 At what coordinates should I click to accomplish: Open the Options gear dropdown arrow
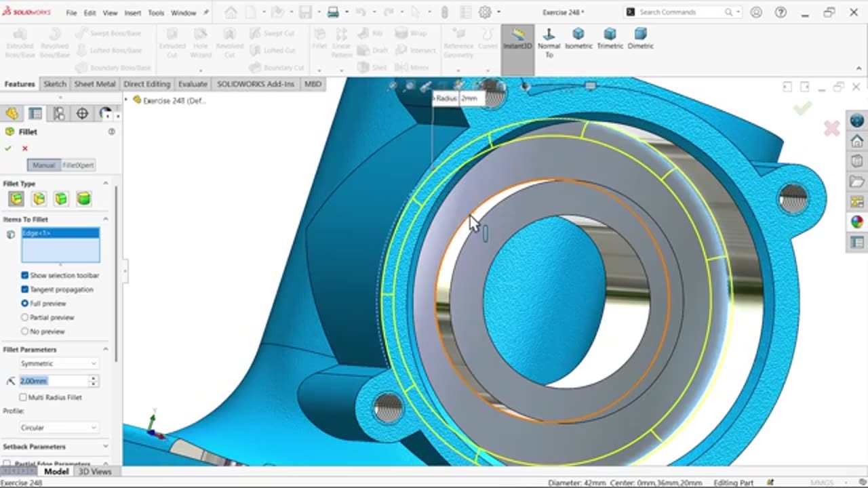pos(498,12)
